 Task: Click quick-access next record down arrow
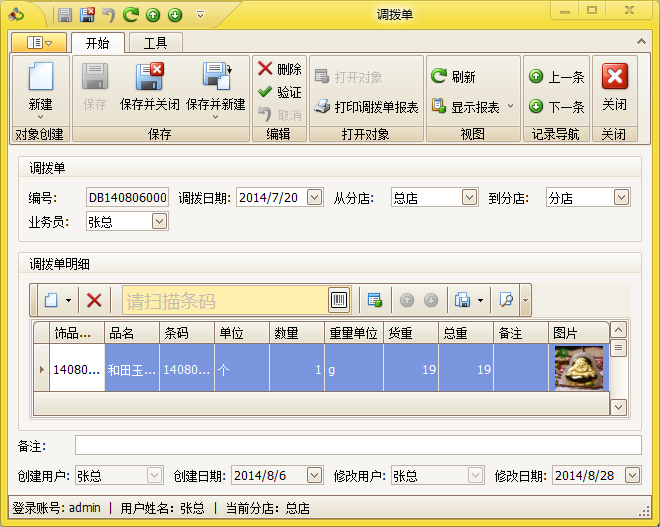click(175, 16)
